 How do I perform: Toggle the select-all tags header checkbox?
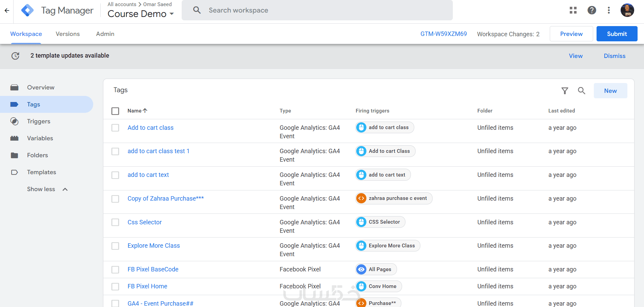(x=115, y=111)
